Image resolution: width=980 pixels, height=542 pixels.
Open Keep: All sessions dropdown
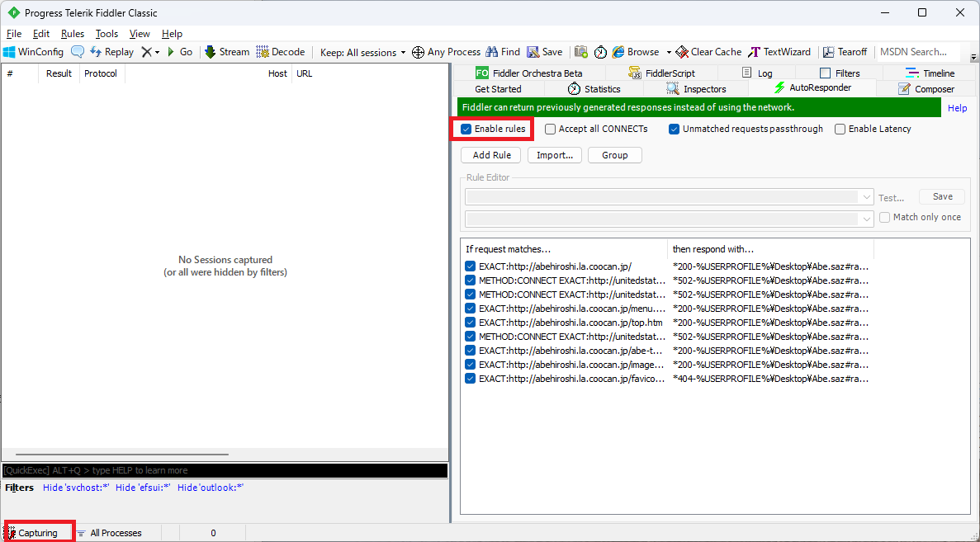[x=362, y=53]
